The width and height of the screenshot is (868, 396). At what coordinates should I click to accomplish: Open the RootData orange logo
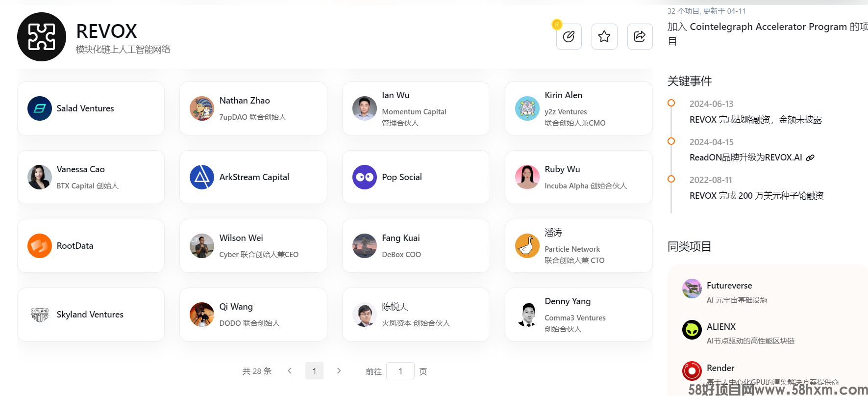coord(40,246)
